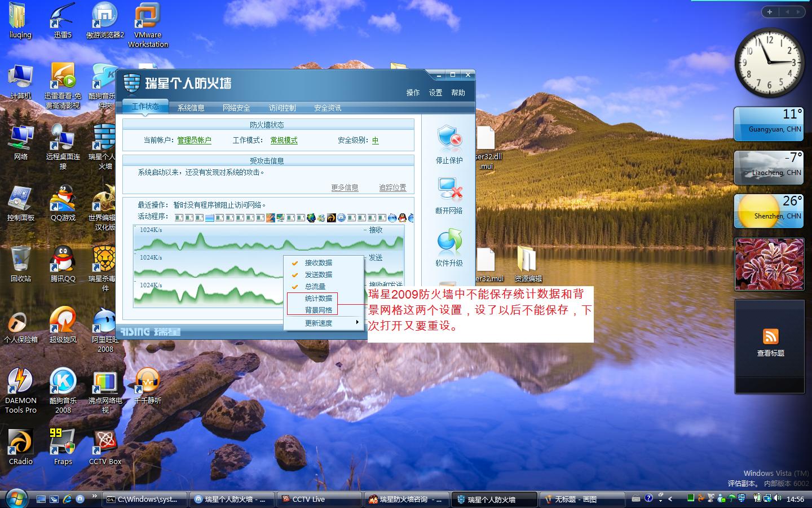Switch to the 无标题 - 画图 taskbar window
The height and width of the screenshot is (508, 812).
(x=582, y=499)
